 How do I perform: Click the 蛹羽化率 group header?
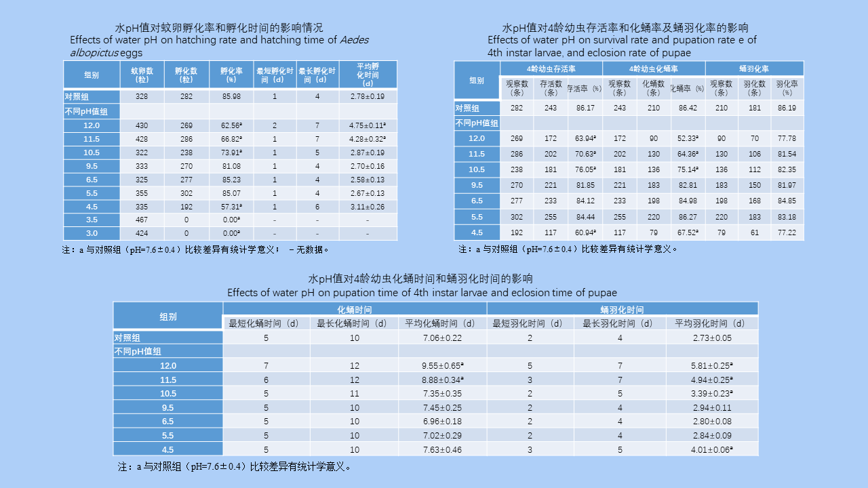click(754, 69)
